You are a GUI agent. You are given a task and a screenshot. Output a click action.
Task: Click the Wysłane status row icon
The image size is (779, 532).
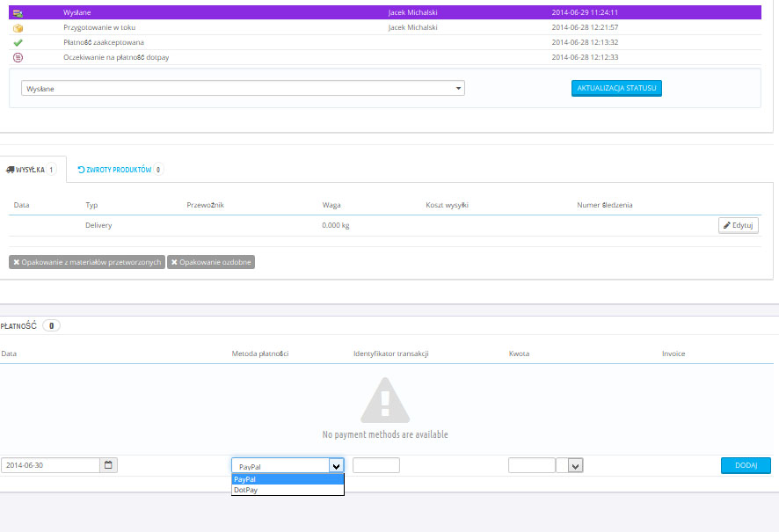(18, 13)
